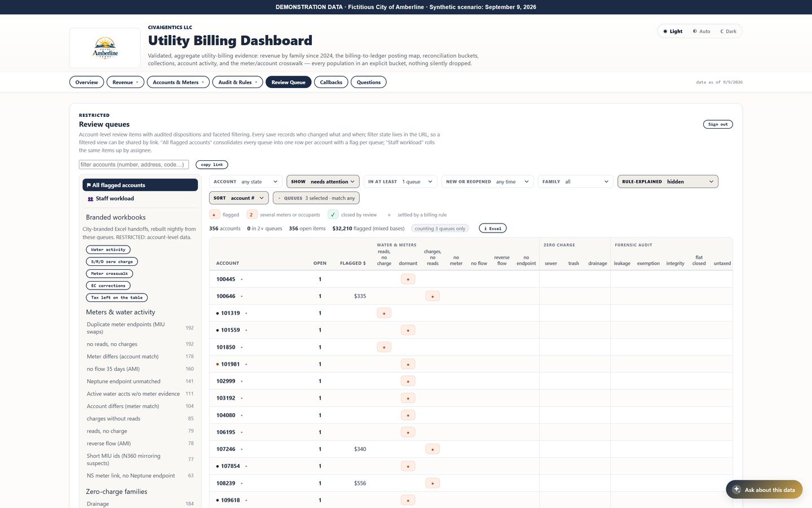The image size is (812, 508).
Task: Click the Sign out button
Action: click(718, 124)
